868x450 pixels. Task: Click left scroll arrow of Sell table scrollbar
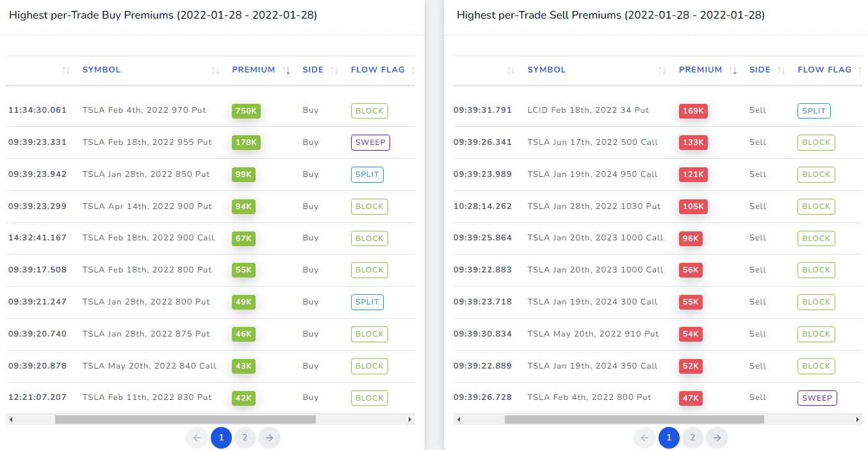click(x=459, y=420)
